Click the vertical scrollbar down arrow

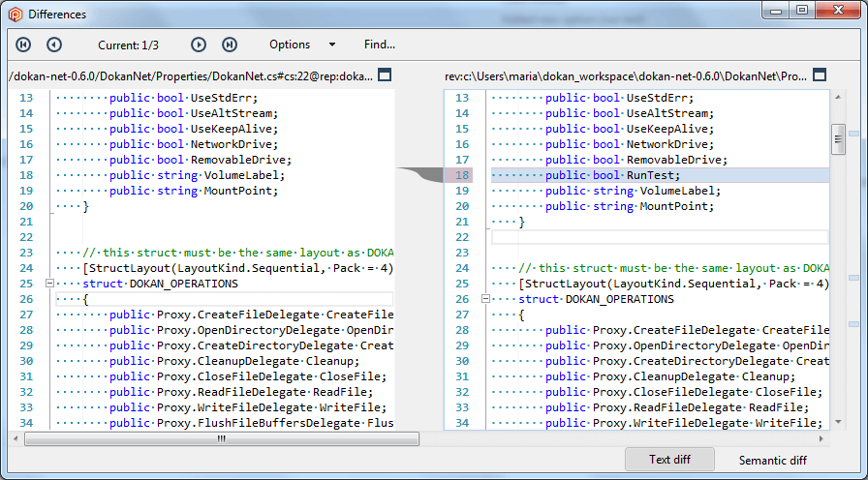pos(838,422)
